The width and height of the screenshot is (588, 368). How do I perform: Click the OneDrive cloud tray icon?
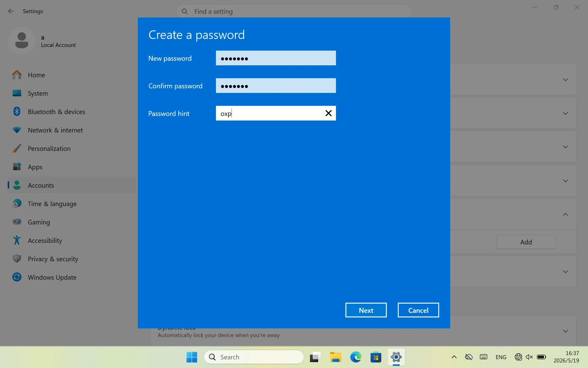click(469, 357)
